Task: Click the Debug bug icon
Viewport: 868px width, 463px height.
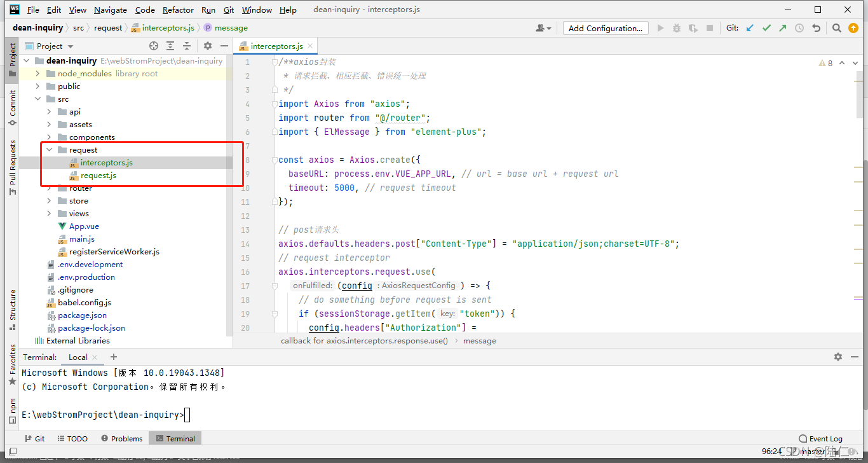Action: (x=677, y=28)
